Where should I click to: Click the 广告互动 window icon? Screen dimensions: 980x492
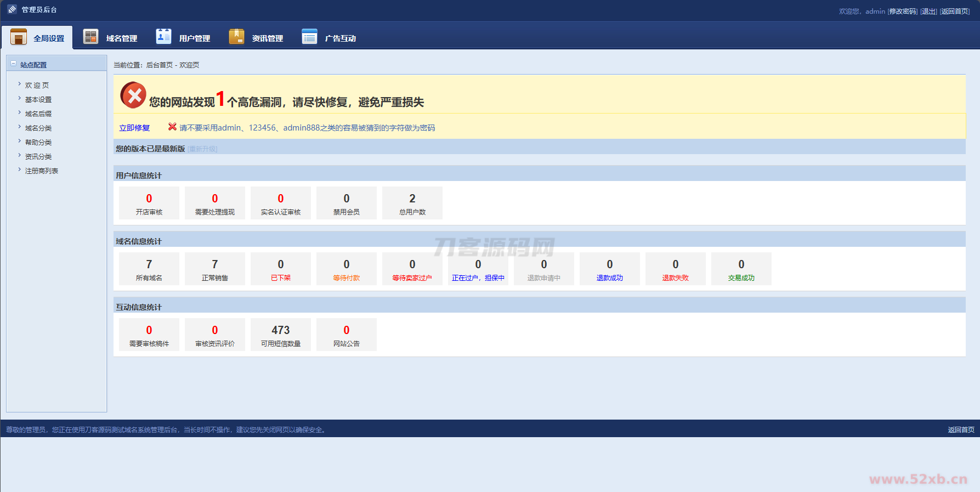pos(309,36)
